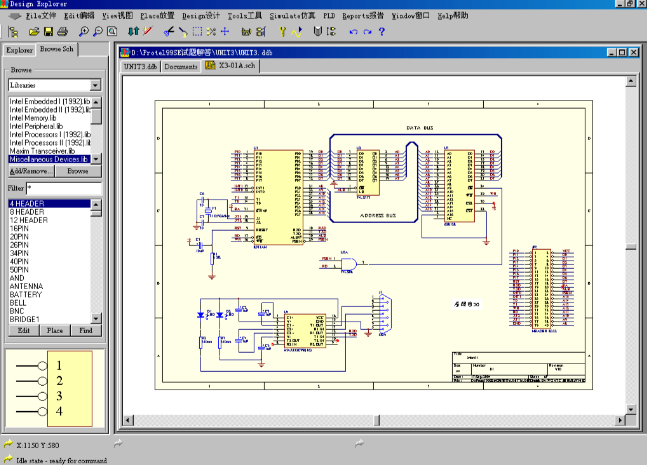Open the Libraries browse dropdown
647x465 pixels.
click(x=95, y=86)
